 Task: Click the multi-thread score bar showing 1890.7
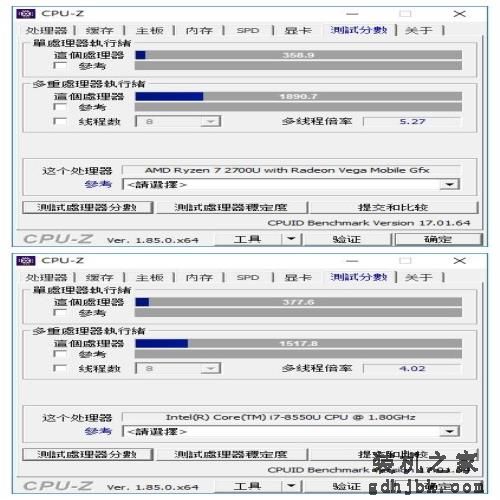298,96
